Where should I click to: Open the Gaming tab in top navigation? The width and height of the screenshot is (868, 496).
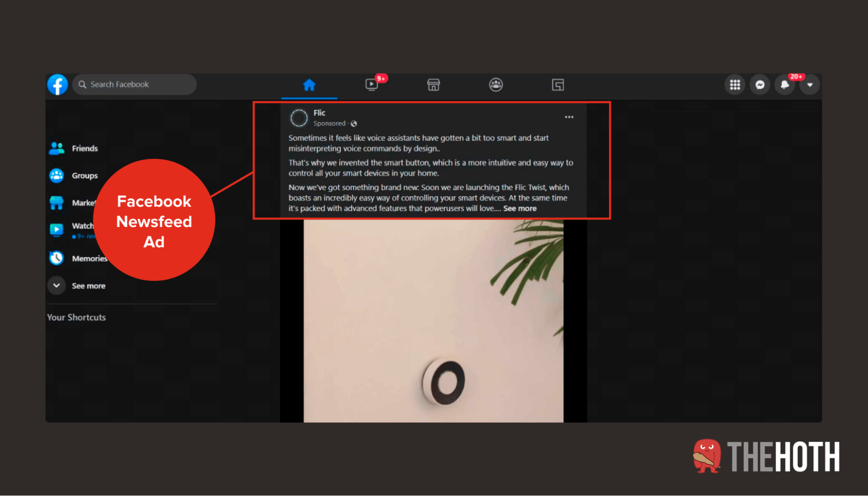click(x=558, y=85)
